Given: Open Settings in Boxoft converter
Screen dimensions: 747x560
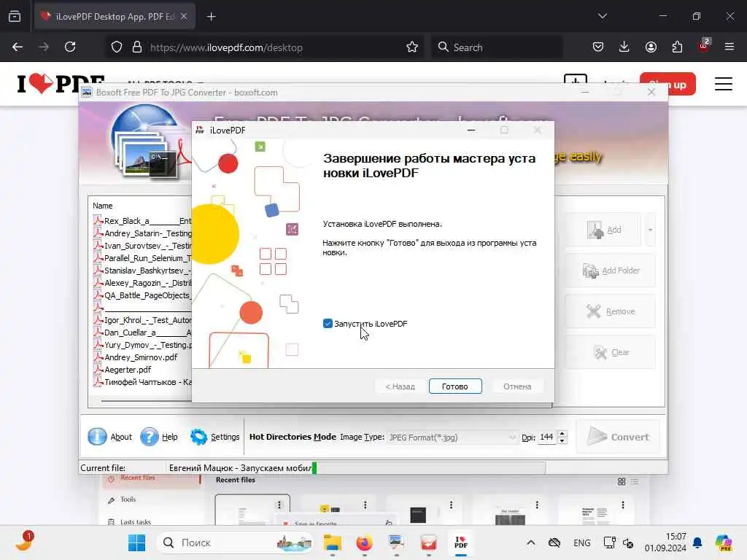Looking at the screenshot, I should click(215, 437).
